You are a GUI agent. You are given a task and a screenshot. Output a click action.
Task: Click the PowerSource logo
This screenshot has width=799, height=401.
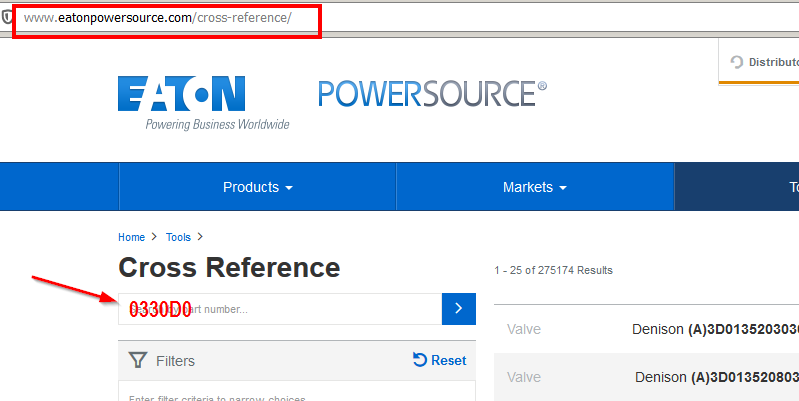pyautogui.click(x=433, y=93)
